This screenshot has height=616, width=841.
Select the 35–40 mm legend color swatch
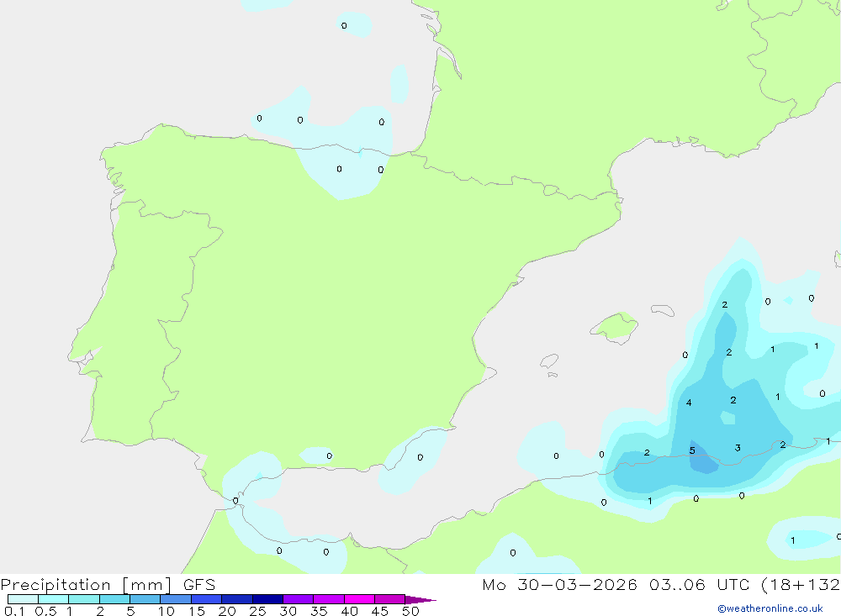[329, 599]
